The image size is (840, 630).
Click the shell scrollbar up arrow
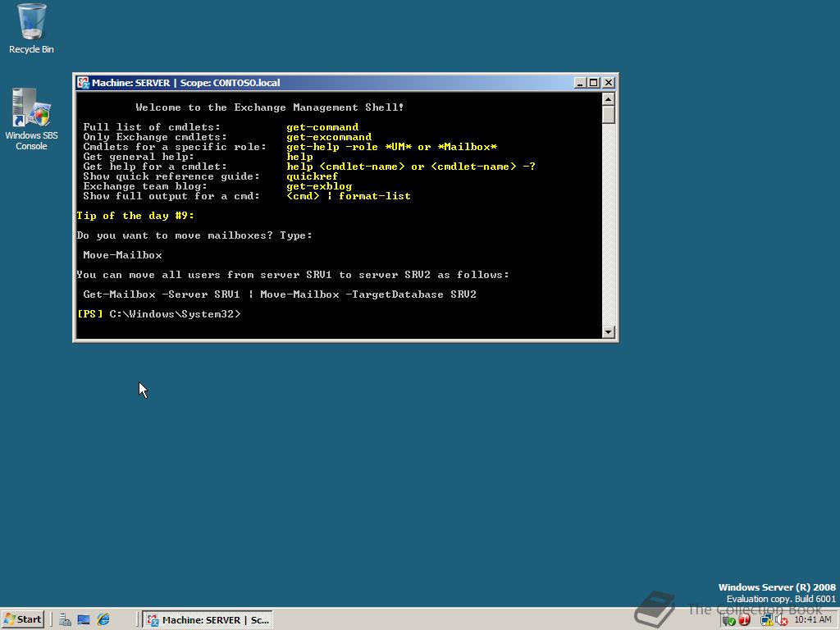[608, 98]
